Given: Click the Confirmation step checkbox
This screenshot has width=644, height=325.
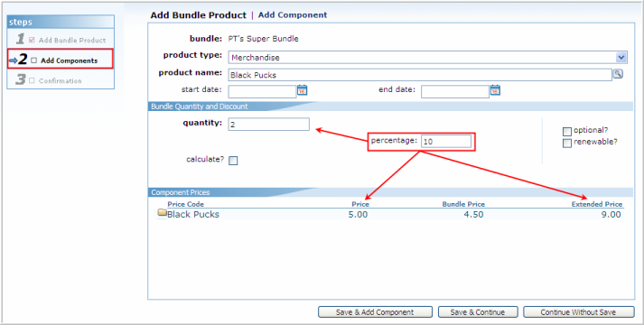Looking at the screenshot, I should coord(32,80).
